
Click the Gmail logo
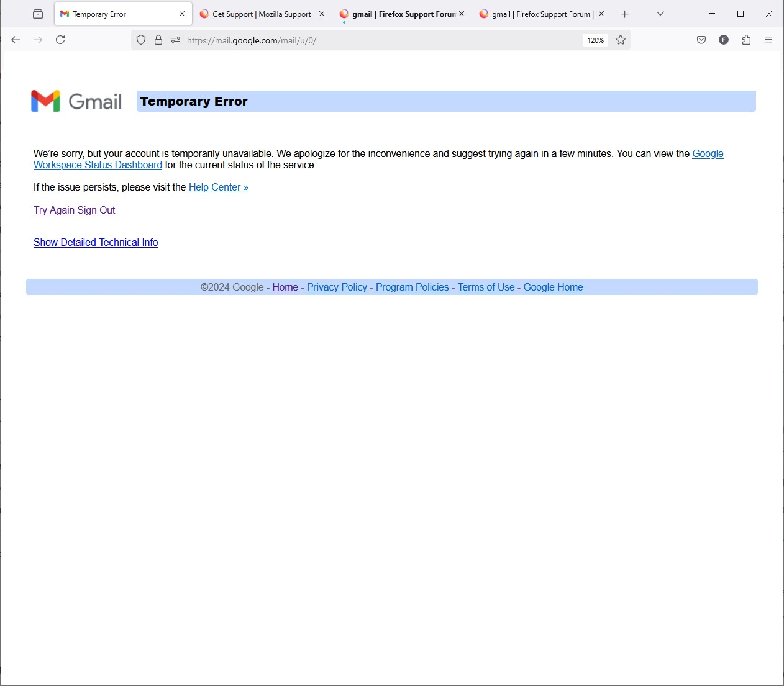(x=76, y=101)
